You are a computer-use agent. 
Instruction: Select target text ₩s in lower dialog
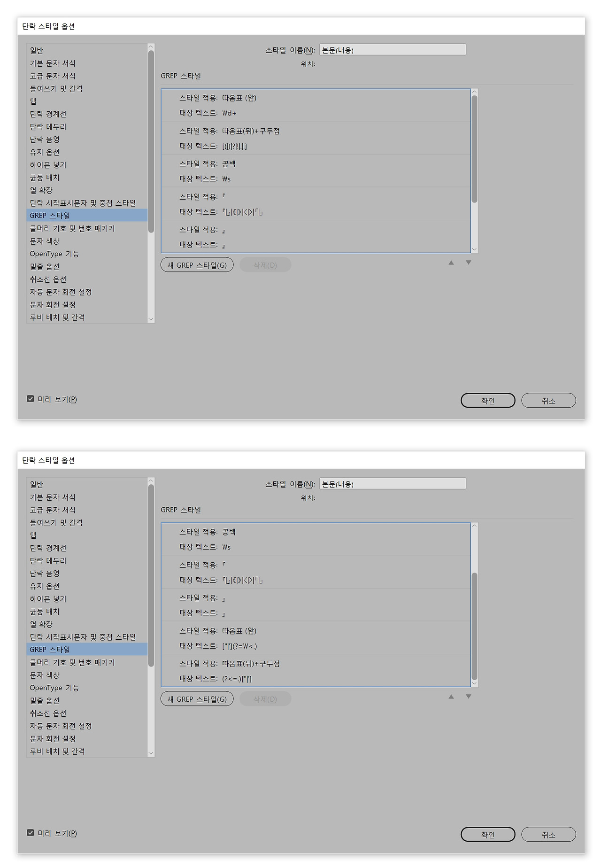pos(226,547)
